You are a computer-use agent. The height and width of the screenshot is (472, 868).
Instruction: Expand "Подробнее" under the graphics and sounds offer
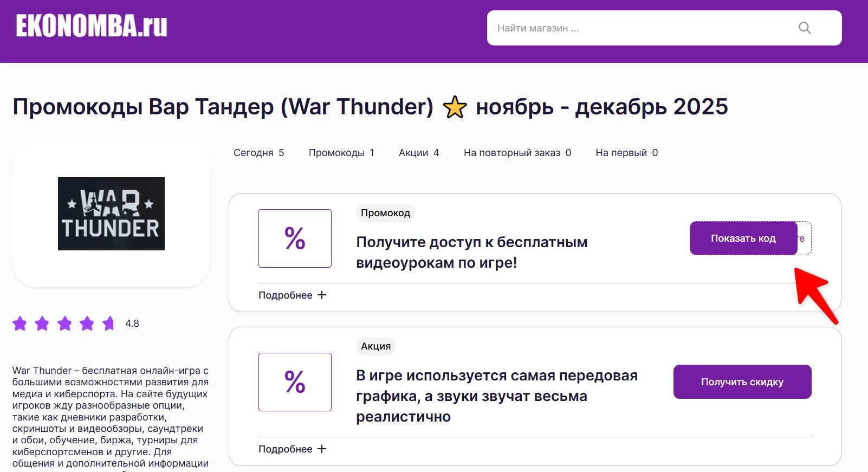tap(292, 449)
